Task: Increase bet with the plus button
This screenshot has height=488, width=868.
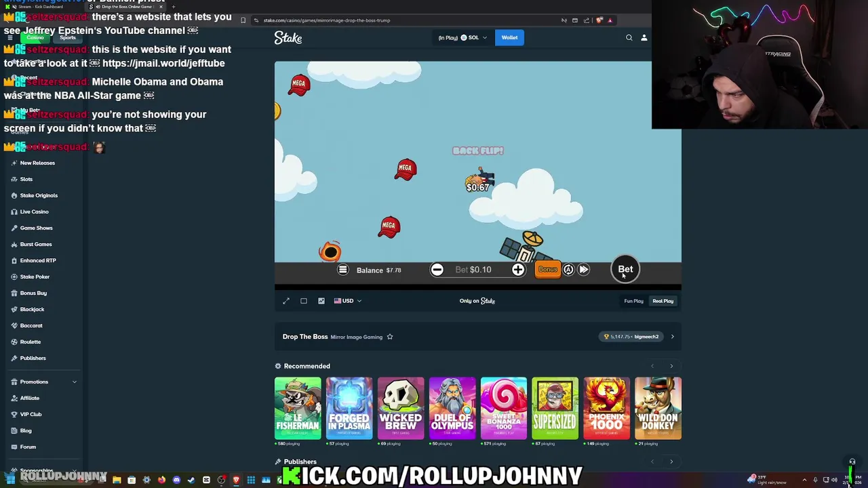Action: coord(518,270)
